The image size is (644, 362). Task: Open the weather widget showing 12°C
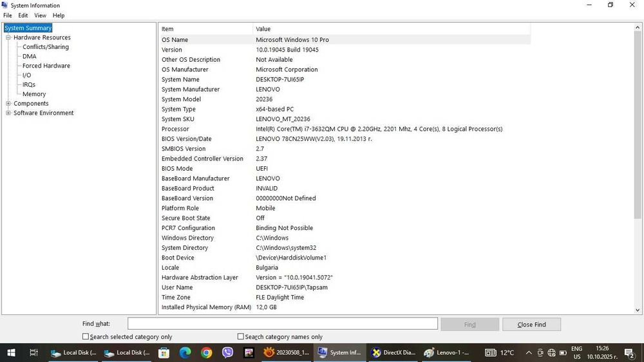click(500, 352)
